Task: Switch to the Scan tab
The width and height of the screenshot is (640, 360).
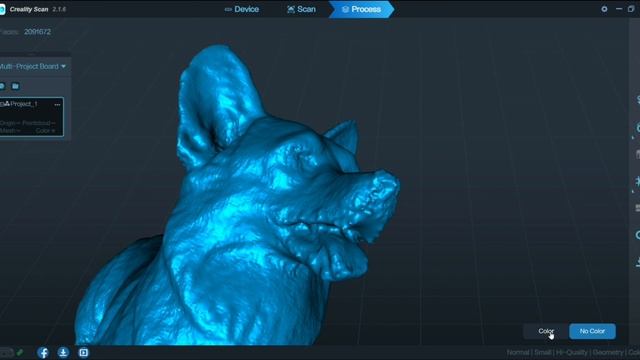Action: click(x=301, y=9)
